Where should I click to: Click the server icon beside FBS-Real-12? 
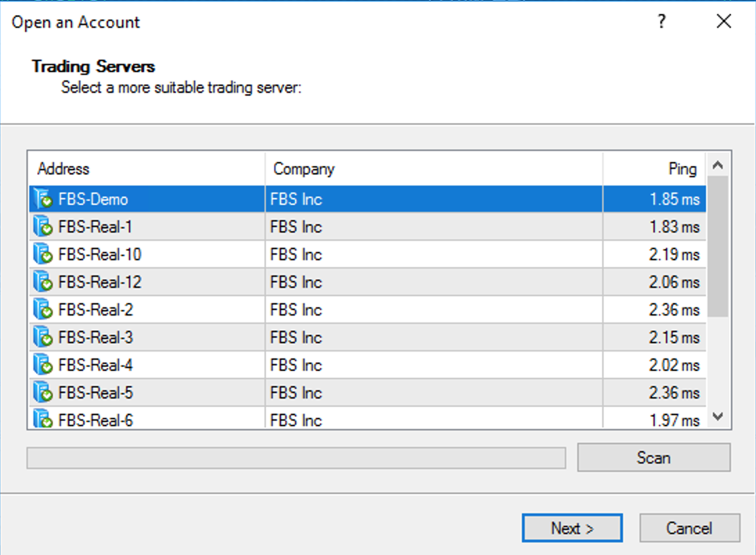coord(43,282)
